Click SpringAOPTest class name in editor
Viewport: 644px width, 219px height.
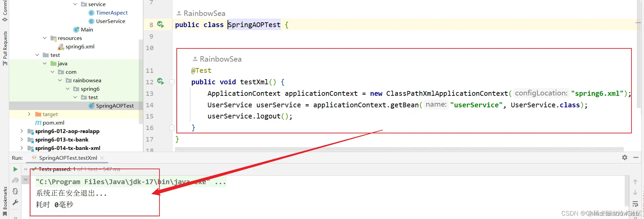[254, 25]
